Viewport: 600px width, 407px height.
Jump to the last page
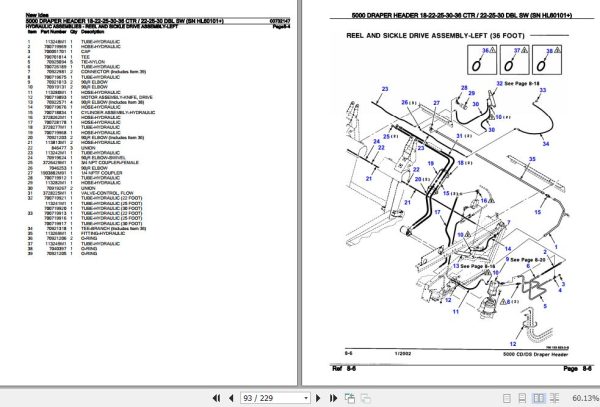333,398
